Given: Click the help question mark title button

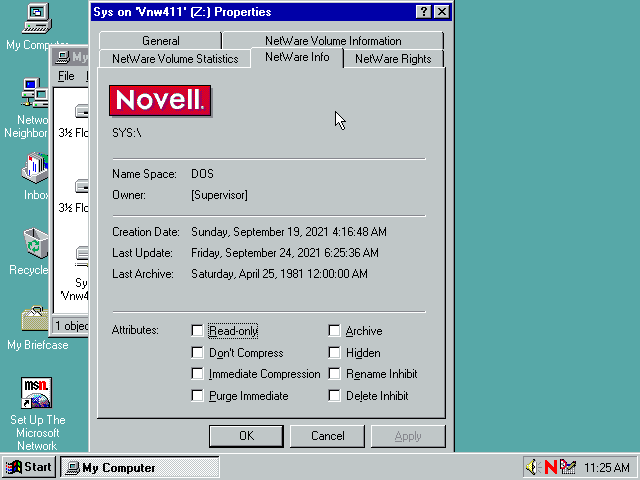Looking at the screenshot, I should tap(424, 11).
